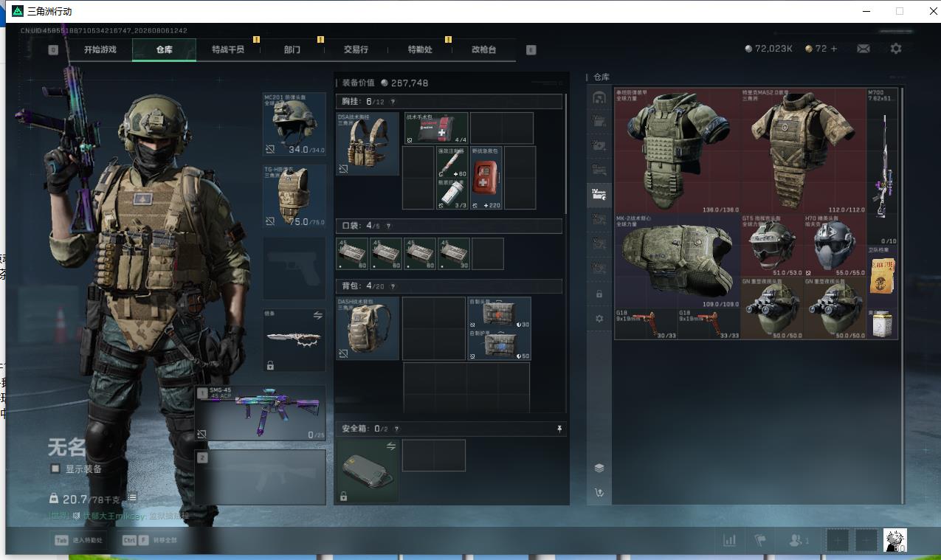941x560 pixels.
Task: Click the empty pistol sidearm slot
Action: (294, 268)
